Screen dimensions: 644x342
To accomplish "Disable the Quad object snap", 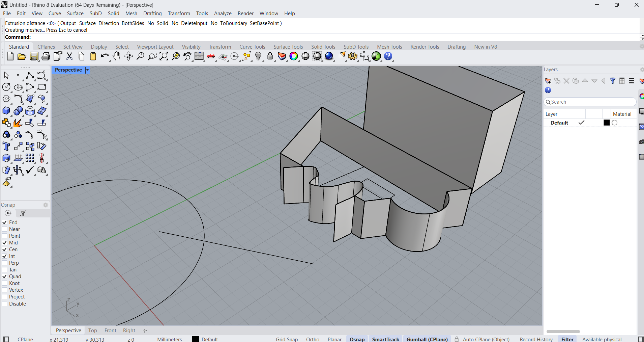I will (4, 276).
